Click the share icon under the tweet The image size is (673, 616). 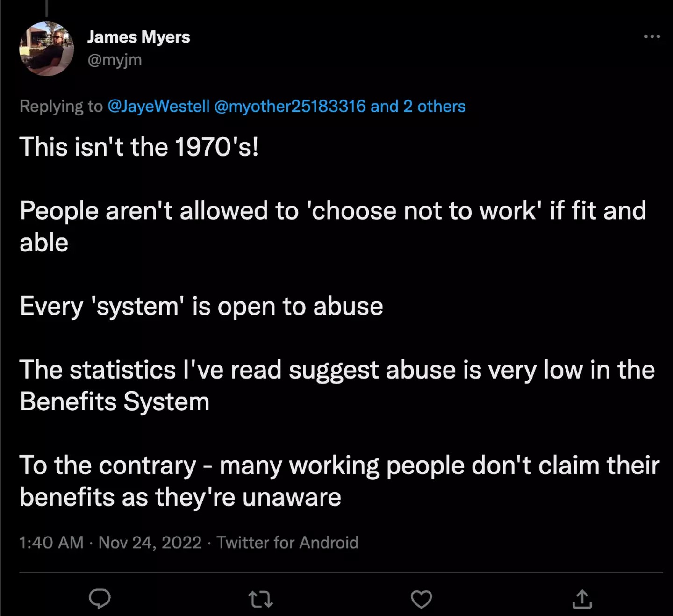point(582,599)
